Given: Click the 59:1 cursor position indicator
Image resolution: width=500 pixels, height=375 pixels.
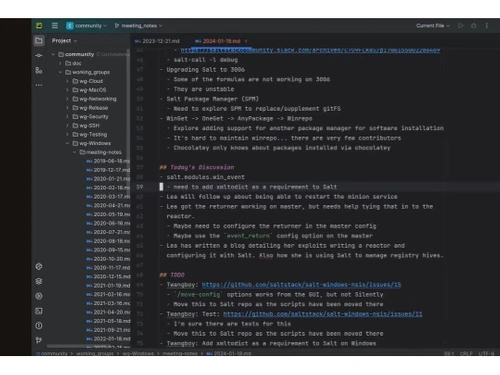Looking at the screenshot, I should 449,353.
